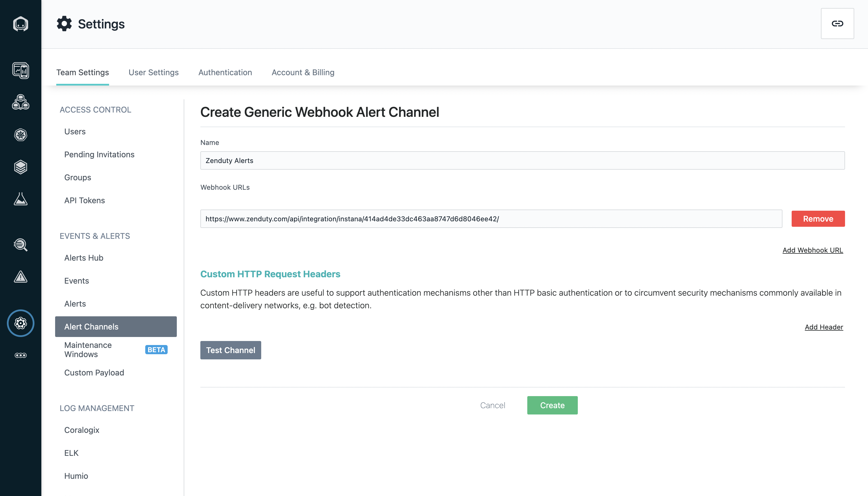Open the analytics magnifier icon
The width and height of the screenshot is (868, 496).
(x=20, y=245)
